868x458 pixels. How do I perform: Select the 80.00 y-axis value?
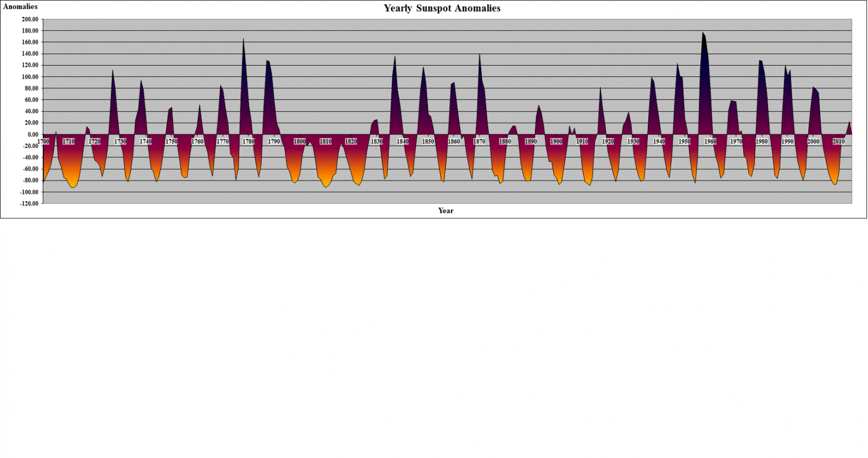[31, 88]
